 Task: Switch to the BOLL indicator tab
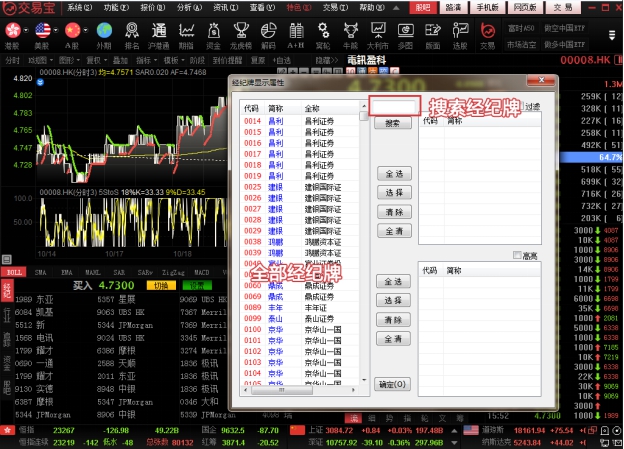[x=15, y=271]
